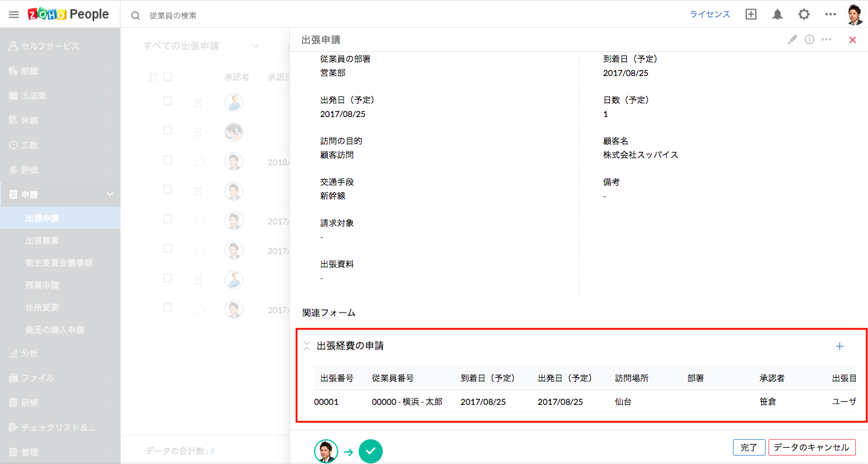Open the settings gear icon
Screen dimensions: 868x464
[x=804, y=14]
